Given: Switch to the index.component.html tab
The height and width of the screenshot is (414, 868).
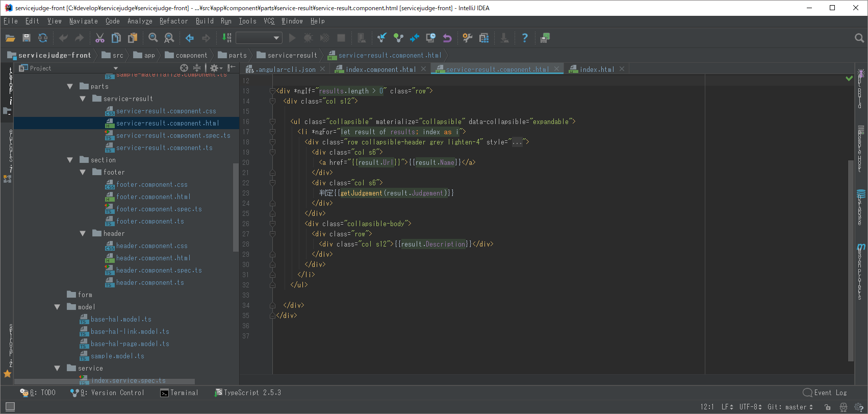Looking at the screenshot, I should coord(380,69).
